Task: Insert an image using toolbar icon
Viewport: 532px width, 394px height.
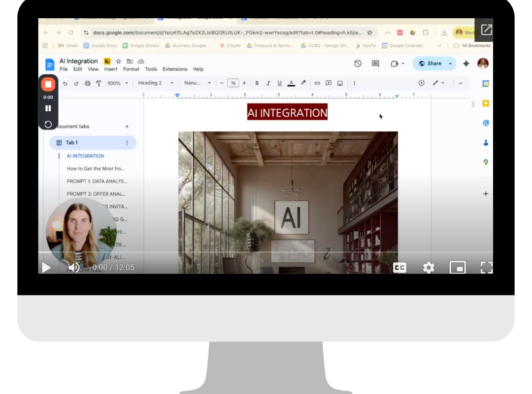Action: click(340, 83)
